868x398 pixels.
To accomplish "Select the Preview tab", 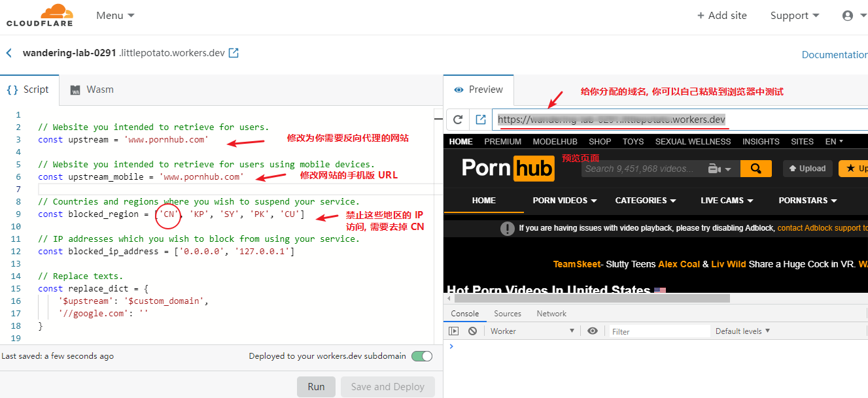I will tap(479, 90).
